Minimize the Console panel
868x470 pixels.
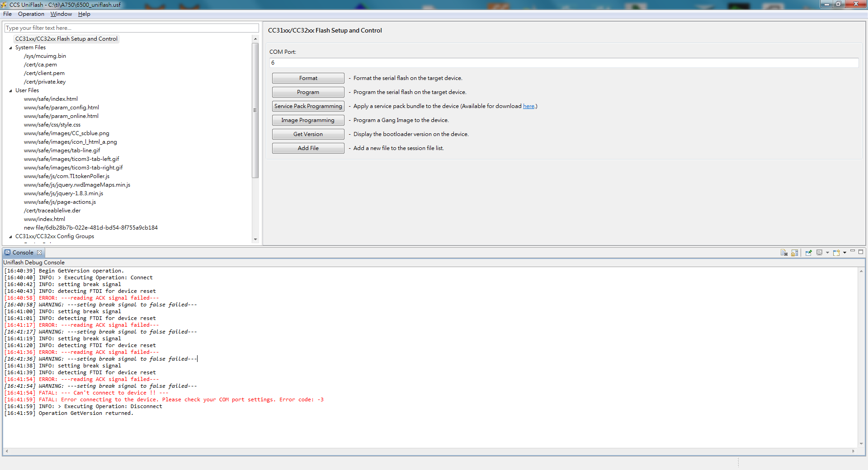point(853,251)
